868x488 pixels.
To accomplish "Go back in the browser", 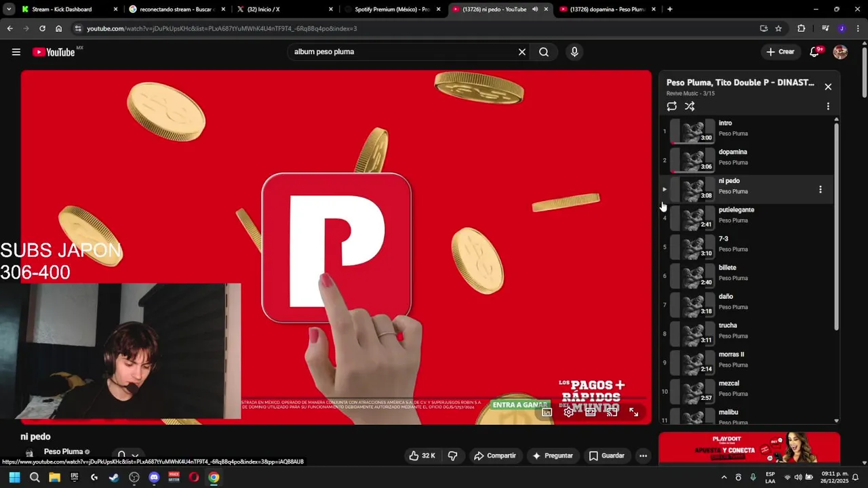I will pos(9,28).
